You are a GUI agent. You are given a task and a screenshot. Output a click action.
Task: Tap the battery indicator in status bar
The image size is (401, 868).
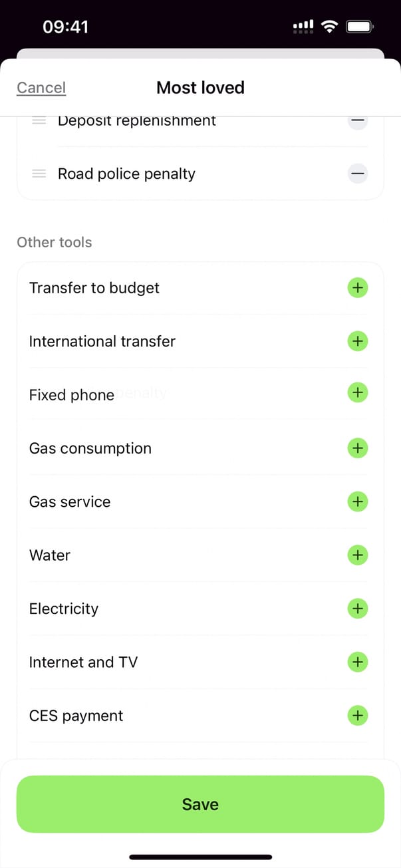(360, 27)
